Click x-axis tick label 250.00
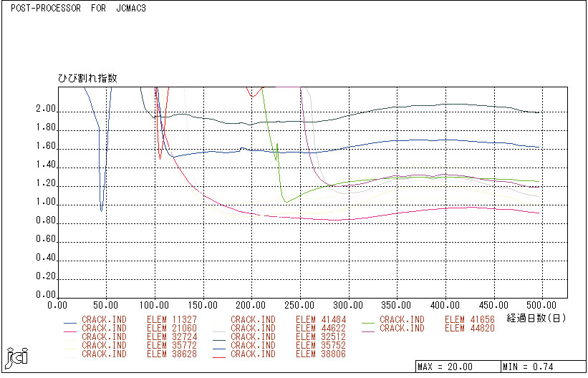Image resolution: width=588 pixels, height=378 pixels. 300,306
